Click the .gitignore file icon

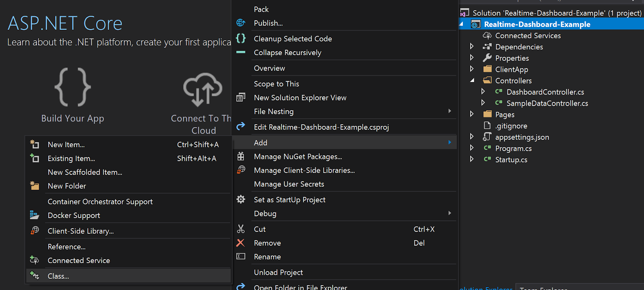click(x=487, y=125)
